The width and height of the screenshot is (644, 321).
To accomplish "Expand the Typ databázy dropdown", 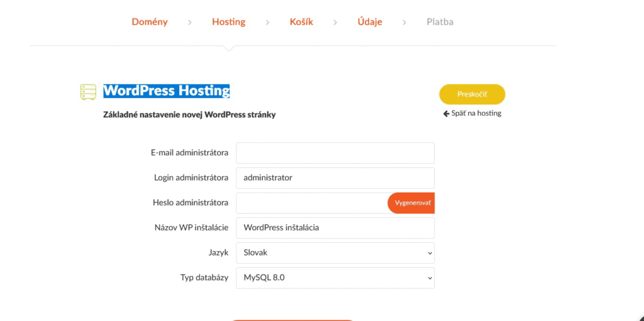I will coord(335,278).
